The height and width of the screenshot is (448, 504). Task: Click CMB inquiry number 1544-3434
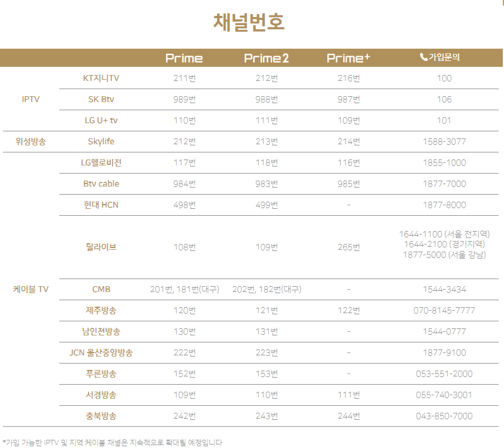pyautogui.click(x=444, y=289)
